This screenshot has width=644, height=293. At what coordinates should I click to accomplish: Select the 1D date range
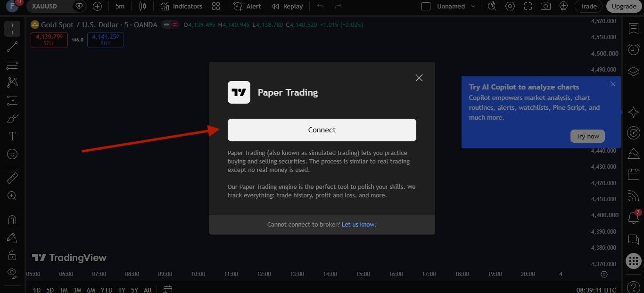tap(37, 290)
